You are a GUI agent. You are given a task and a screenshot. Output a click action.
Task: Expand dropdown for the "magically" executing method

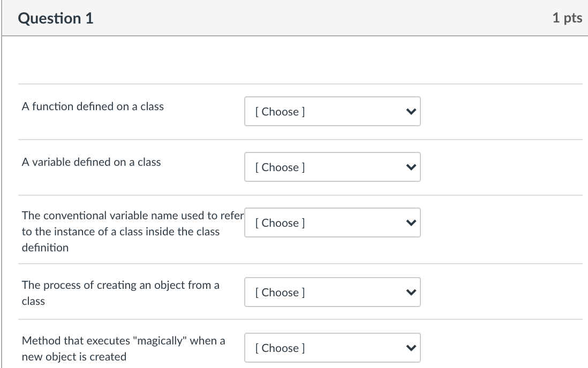coord(332,348)
